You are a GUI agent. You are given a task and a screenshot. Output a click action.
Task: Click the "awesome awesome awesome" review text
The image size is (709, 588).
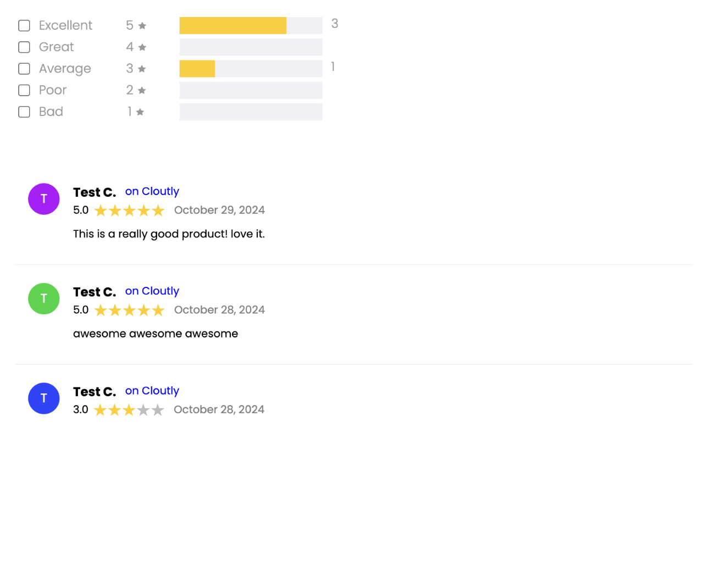(156, 334)
